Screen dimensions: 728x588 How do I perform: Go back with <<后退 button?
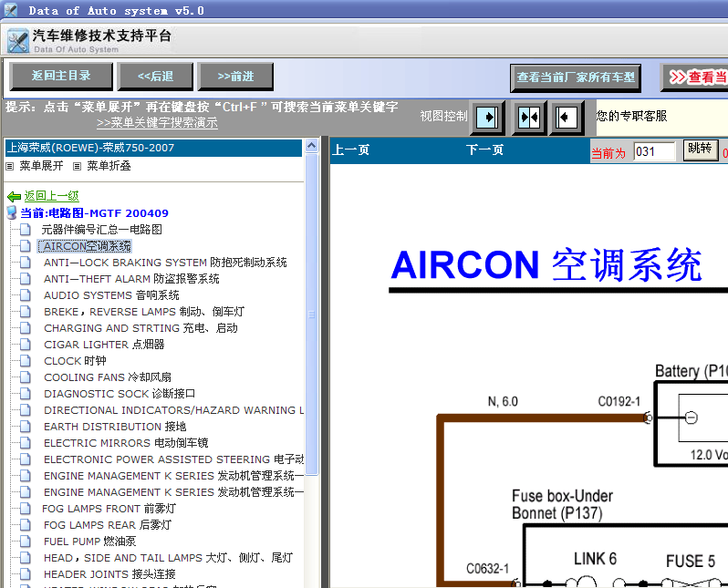pos(155,76)
